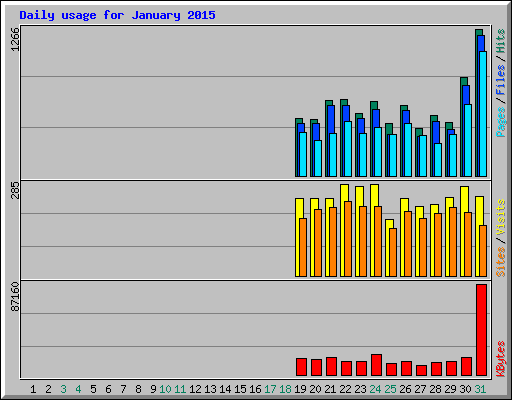512x400 pixels.
Task: Click the "Visits" legend label
Action: [500, 217]
